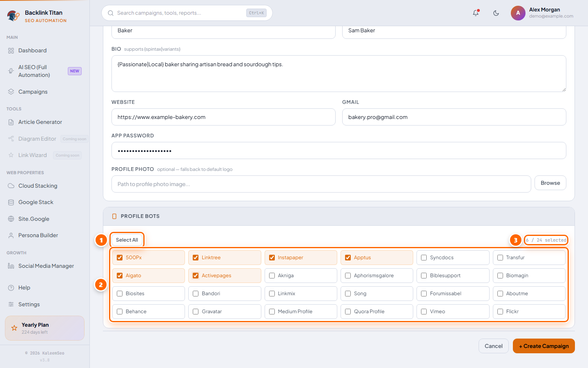
Task: Click Create Campaign button
Action: tap(544, 346)
